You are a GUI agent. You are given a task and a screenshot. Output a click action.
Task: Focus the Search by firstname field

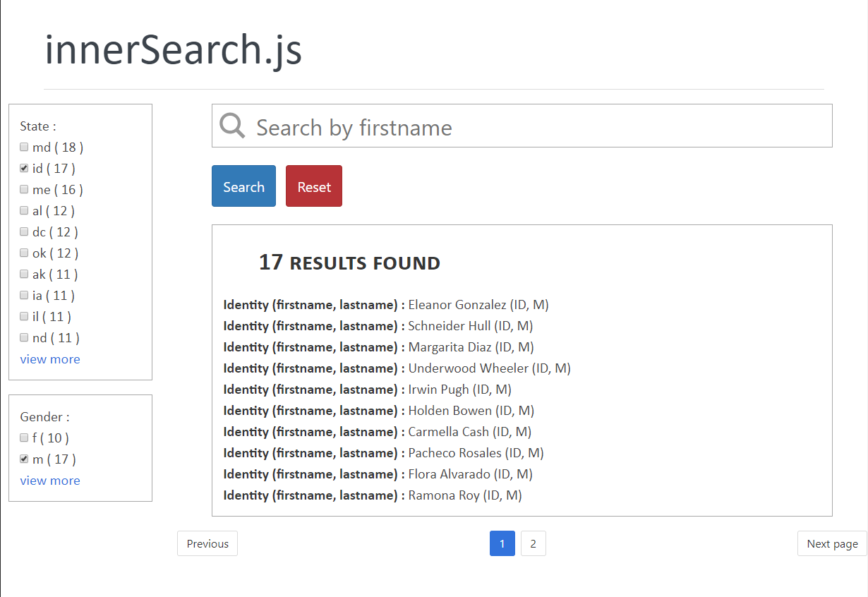tap(536, 127)
